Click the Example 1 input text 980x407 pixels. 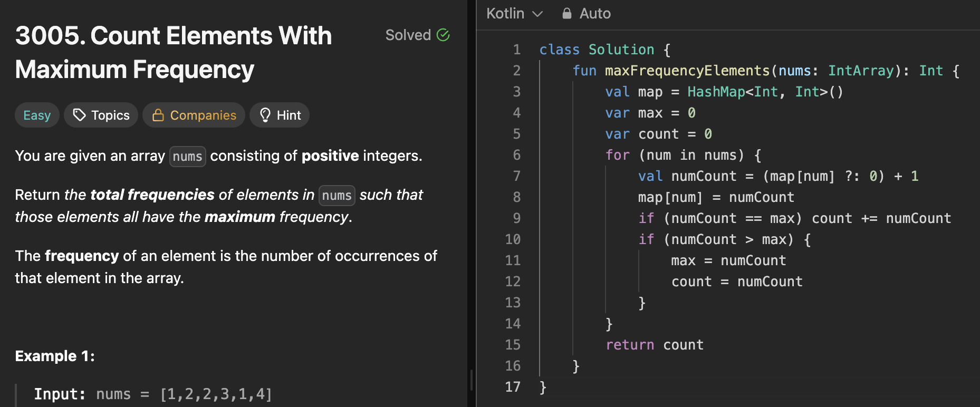tap(153, 394)
